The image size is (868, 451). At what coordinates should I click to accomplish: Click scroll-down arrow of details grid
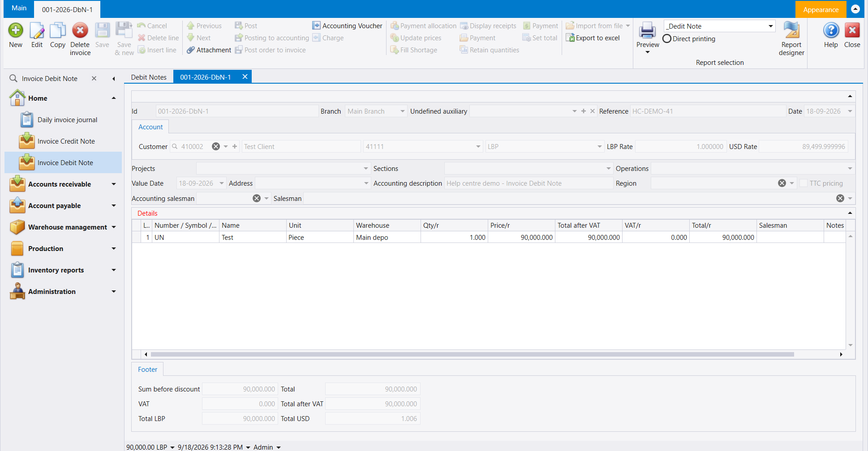click(x=850, y=345)
